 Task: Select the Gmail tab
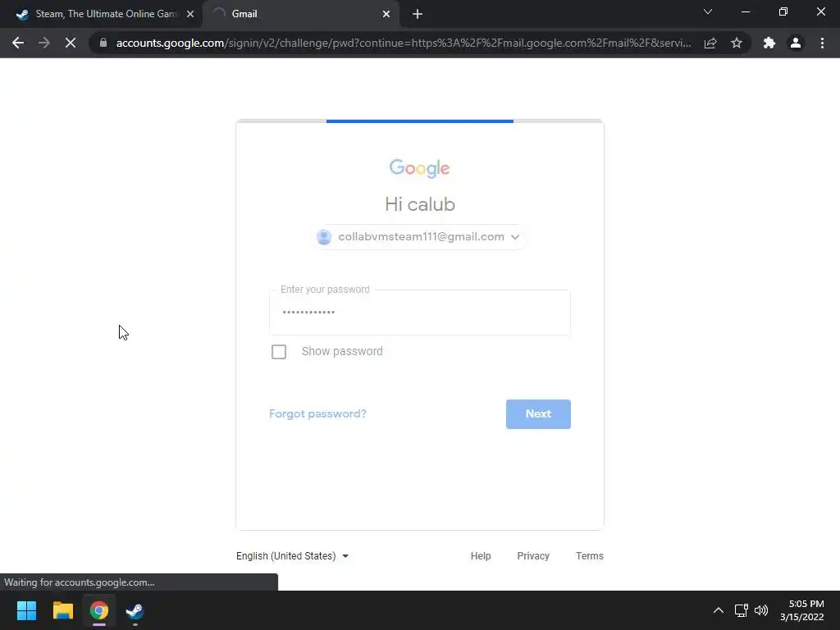click(x=300, y=14)
